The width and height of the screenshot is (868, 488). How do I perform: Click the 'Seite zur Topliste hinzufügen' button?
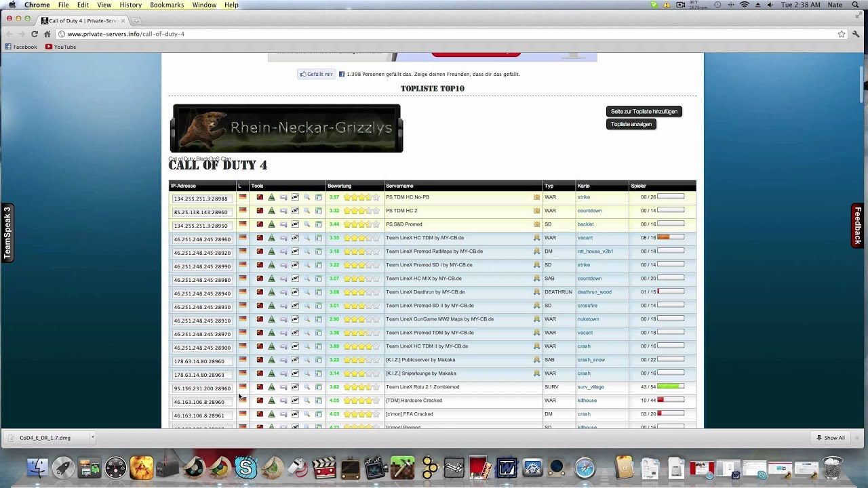(x=644, y=111)
